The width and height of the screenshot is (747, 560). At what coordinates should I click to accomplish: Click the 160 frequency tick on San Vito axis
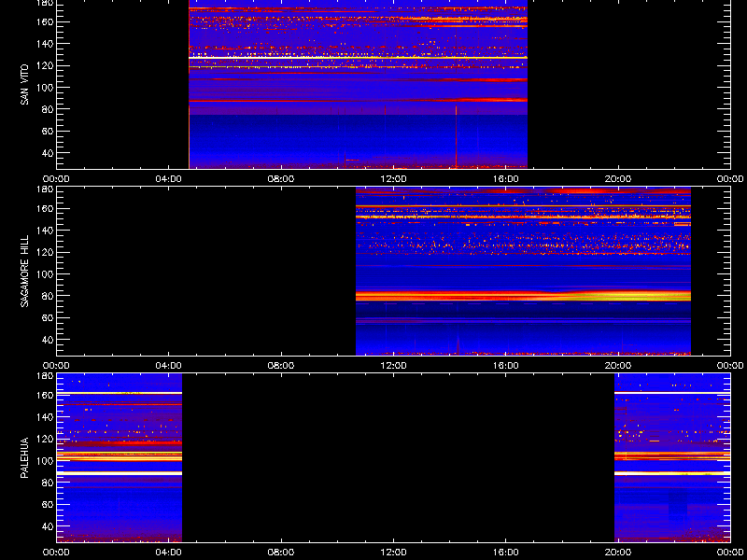tap(45, 21)
